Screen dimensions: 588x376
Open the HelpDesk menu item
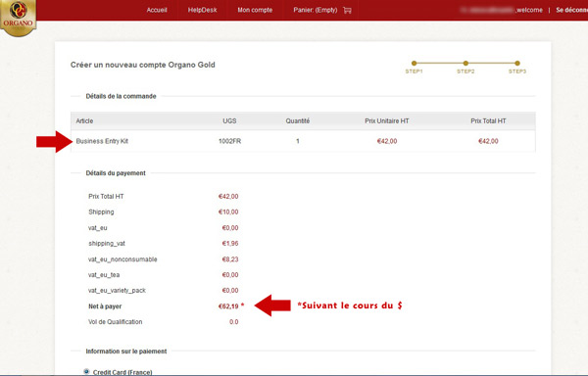tap(202, 10)
